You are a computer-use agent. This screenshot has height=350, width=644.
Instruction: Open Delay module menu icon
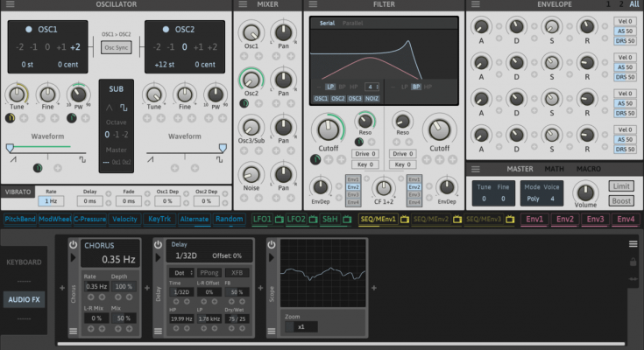click(158, 331)
